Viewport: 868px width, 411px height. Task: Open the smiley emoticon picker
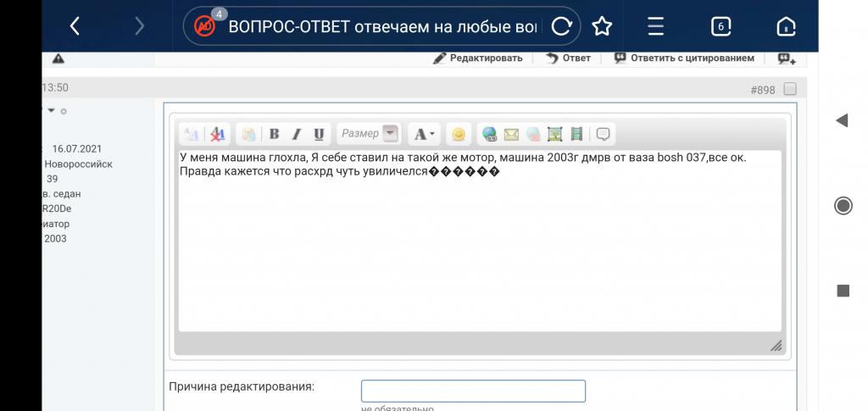(458, 134)
